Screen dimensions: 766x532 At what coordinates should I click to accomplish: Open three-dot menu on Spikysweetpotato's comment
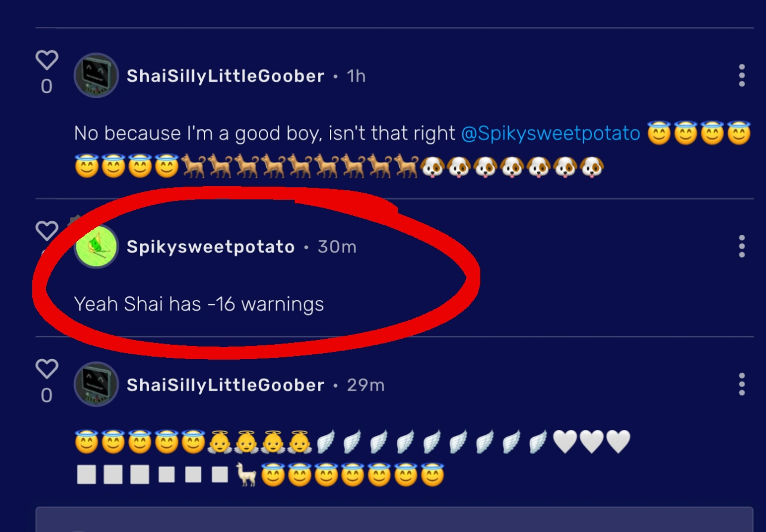742,246
